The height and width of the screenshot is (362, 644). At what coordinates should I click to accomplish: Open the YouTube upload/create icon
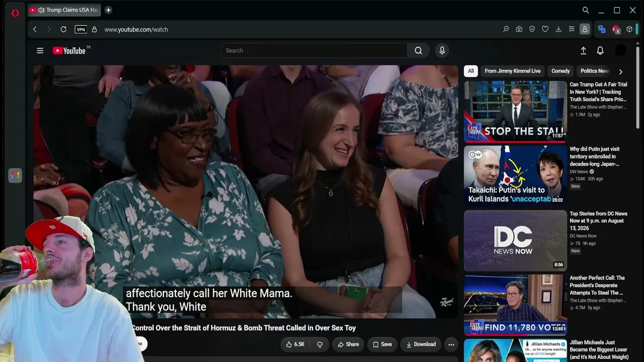click(584, 50)
